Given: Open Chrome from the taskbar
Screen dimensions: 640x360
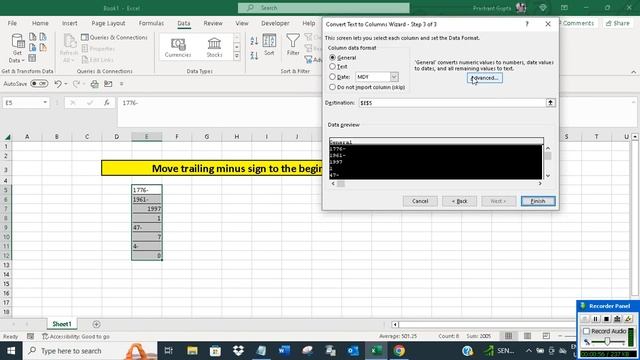Looking at the screenshot, I should (399, 351).
